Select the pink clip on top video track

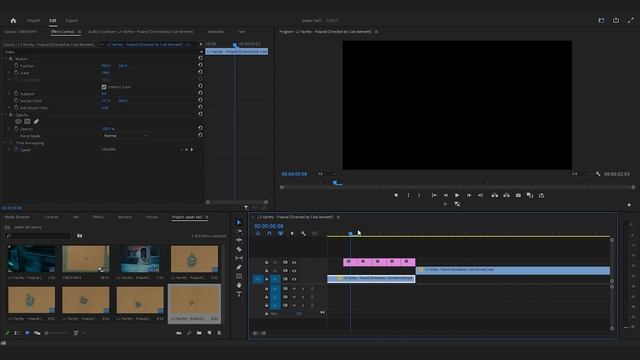point(379,262)
